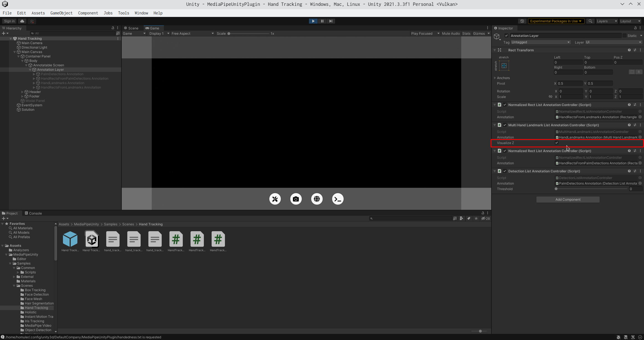The width and height of the screenshot is (644, 340).
Task: Open the Layout dropdown
Action: click(630, 21)
